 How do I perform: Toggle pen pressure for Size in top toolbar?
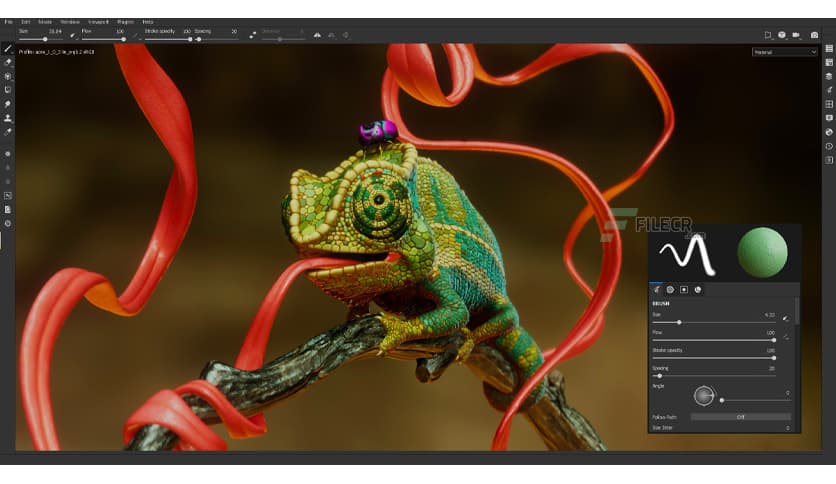pos(73,35)
